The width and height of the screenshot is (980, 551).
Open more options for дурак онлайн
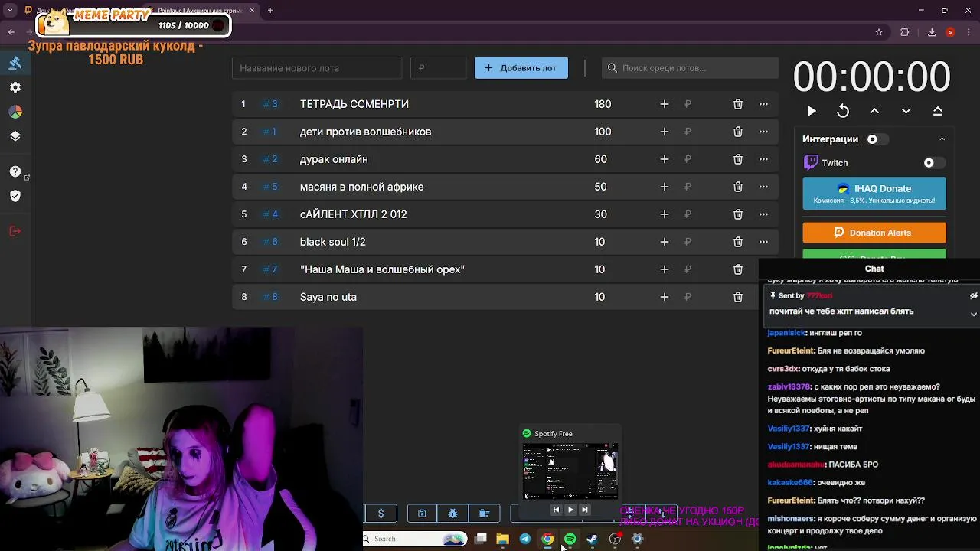[763, 159]
